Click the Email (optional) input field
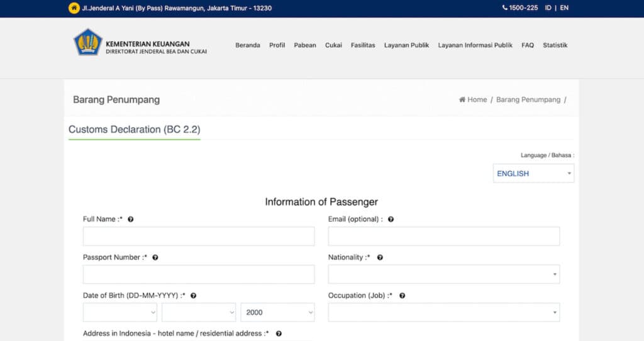Viewport: 644px width, 341px height. point(443,236)
